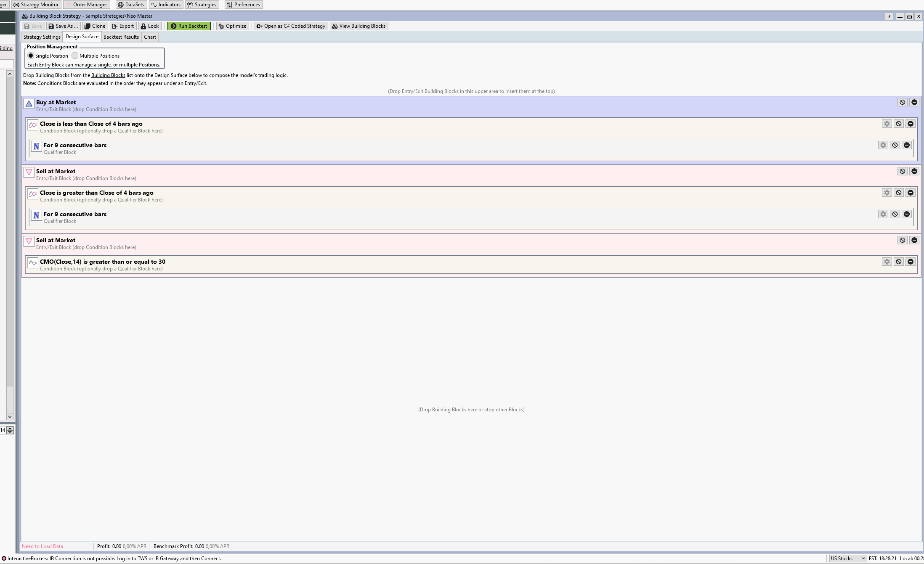Run a backtest of the strategy
Viewport: 924px width, 564px height.
[189, 26]
